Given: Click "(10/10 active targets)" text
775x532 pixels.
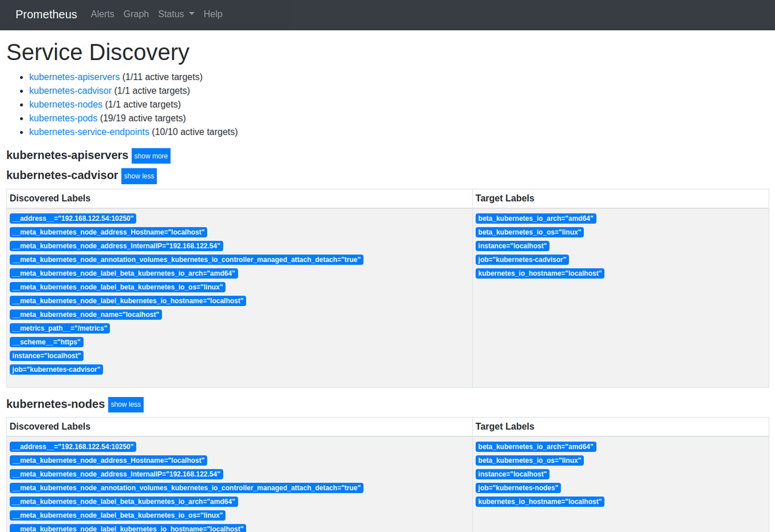Looking at the screenshot, I should coord(195,132).
